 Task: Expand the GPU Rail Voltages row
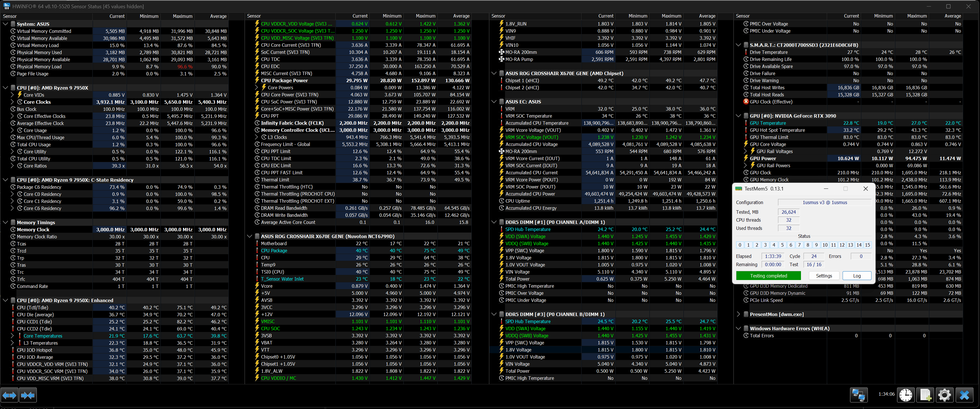[745, 151]
